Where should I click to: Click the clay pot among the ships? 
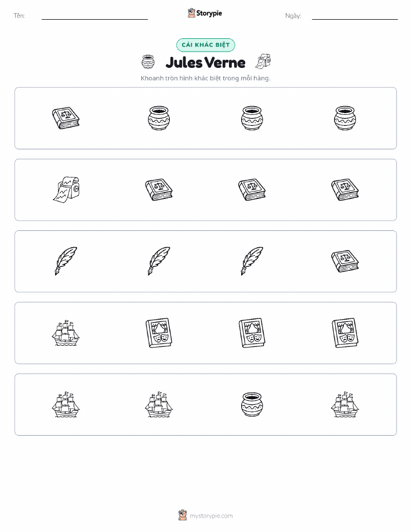coord(252,404)
